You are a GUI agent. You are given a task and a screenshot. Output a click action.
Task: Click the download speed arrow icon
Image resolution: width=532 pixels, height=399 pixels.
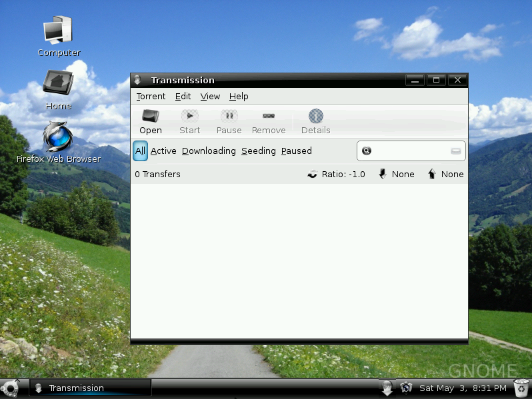[383, 174]
